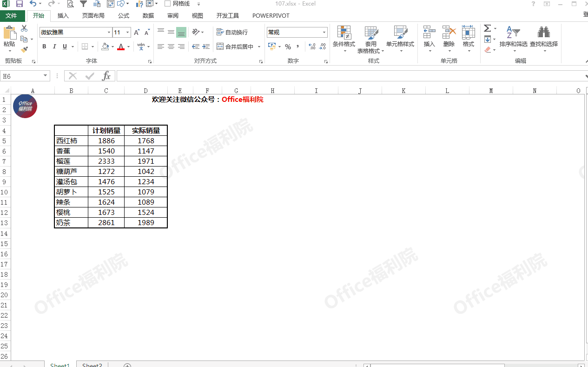Click the Copy icon in the clipboard group
Screen dimensions: 588x367
pyautogui.click(x=24, y=39)
